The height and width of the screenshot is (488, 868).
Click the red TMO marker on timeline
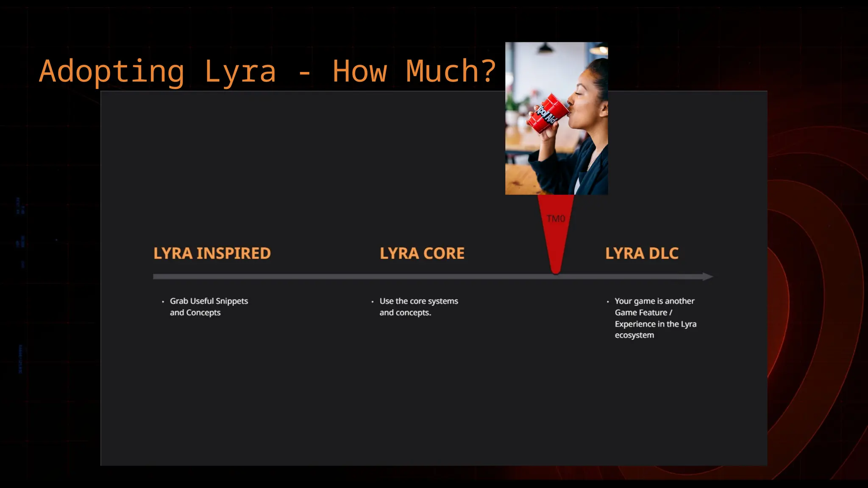[x=556, y=234]
